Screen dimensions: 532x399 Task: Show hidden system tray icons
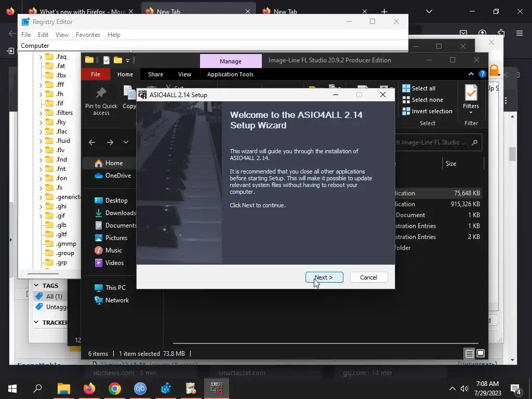[453, 389]
